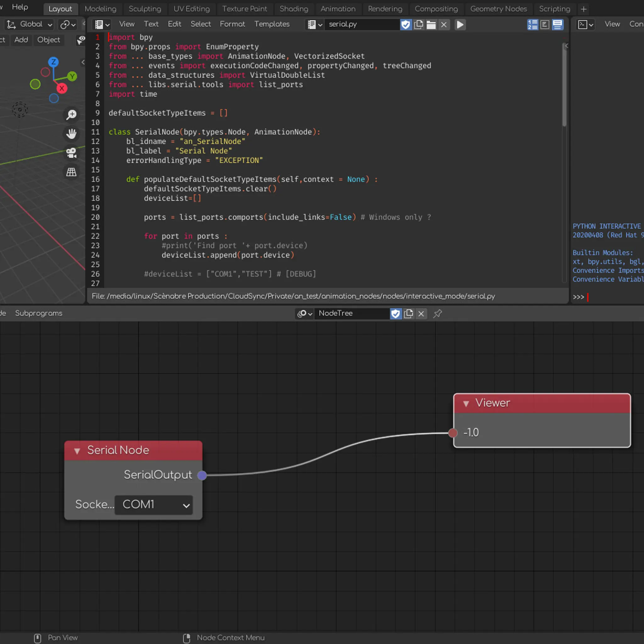Unlink the NodeTree datablock with the X
This screenshot has height=644, width=644.
click(421, 313)
